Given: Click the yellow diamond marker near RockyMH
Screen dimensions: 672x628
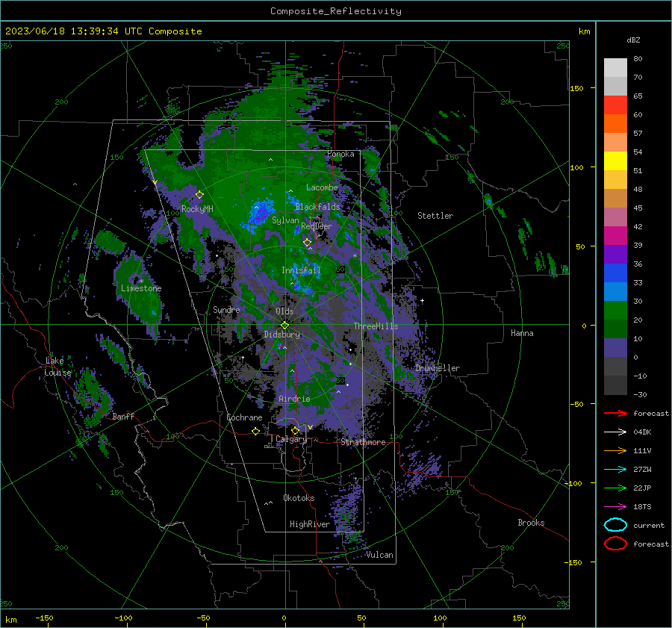Looking at the screenshot, I should (199, 195).
